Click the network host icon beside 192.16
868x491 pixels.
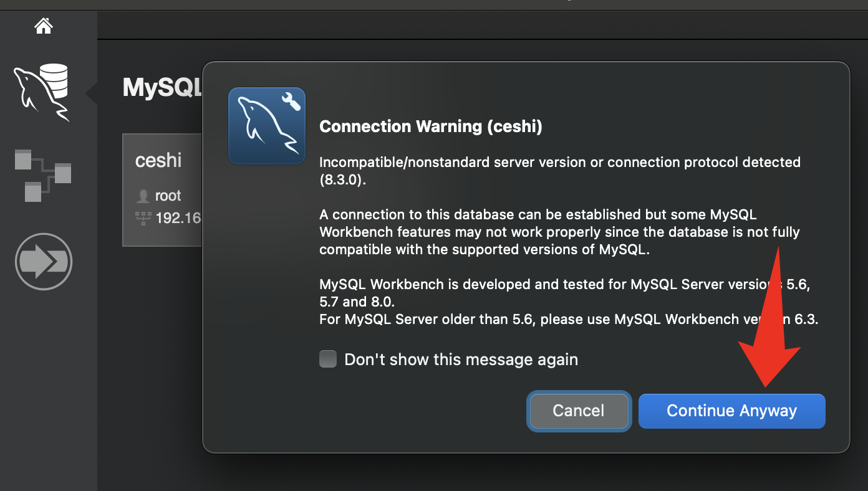[x=143, y=218]
